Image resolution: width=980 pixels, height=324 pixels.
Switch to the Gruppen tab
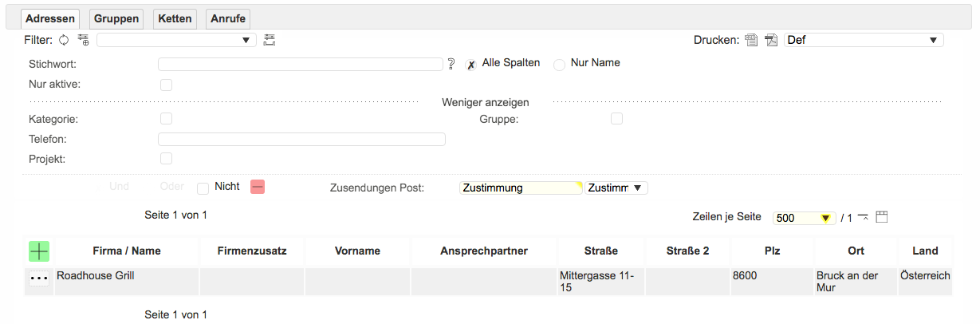pyautogui.click(x=116, y=18)
